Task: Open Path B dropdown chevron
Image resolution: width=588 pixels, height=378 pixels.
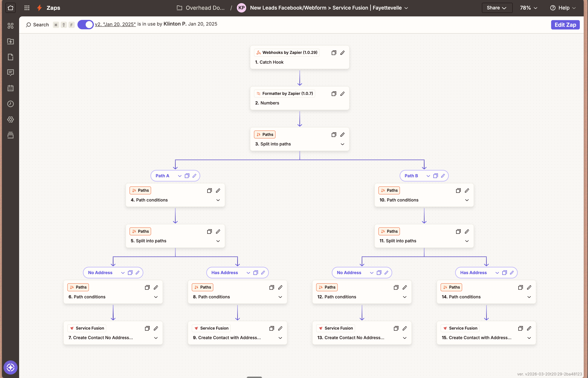Action: click(x=428, y=176)
